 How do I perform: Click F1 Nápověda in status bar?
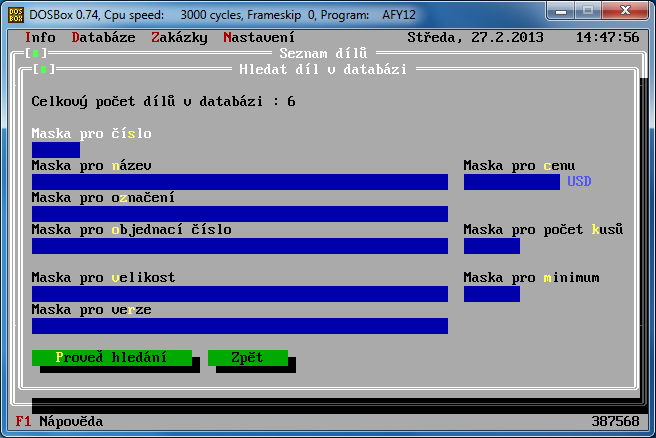[60, 422]
